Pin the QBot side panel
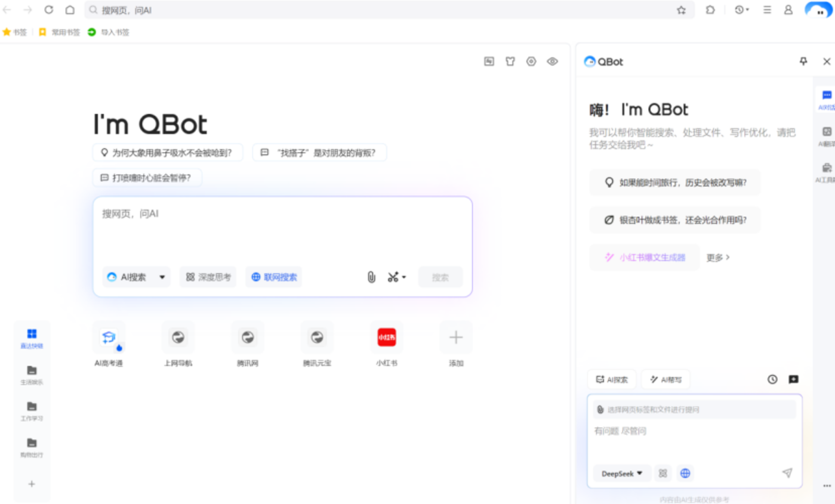 coord(803,61)
